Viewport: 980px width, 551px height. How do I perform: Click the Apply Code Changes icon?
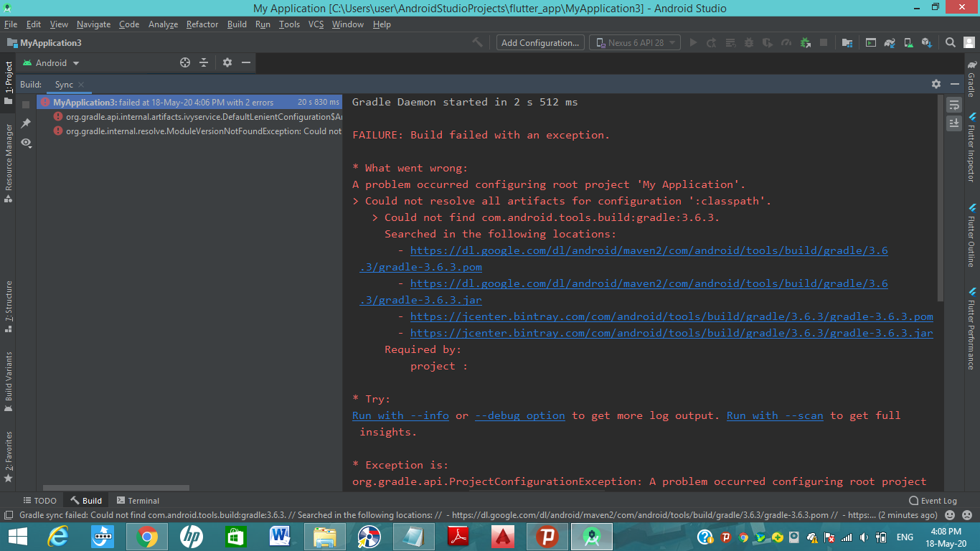(730, 42)
